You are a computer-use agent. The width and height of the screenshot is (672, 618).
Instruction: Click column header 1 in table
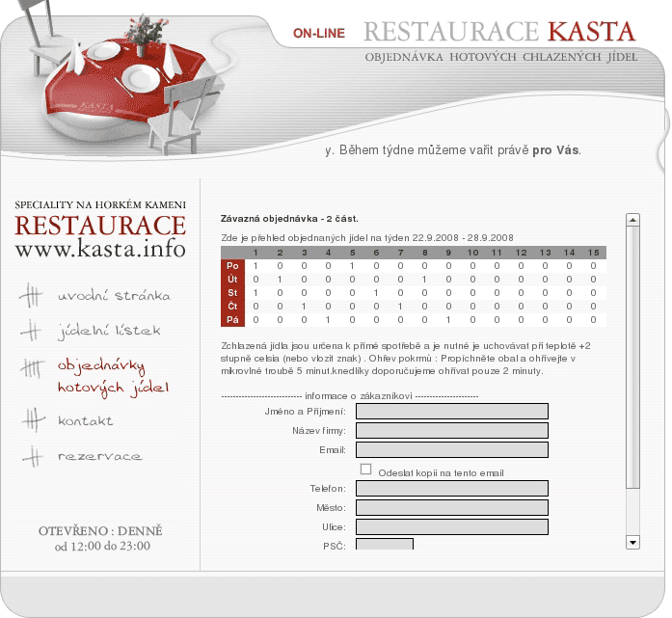[255, 253]
